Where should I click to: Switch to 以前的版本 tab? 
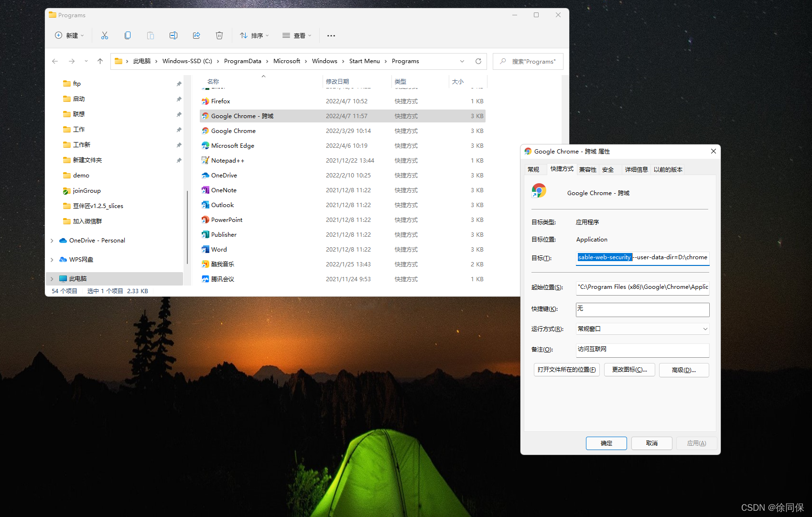click(x=668, y=170)
